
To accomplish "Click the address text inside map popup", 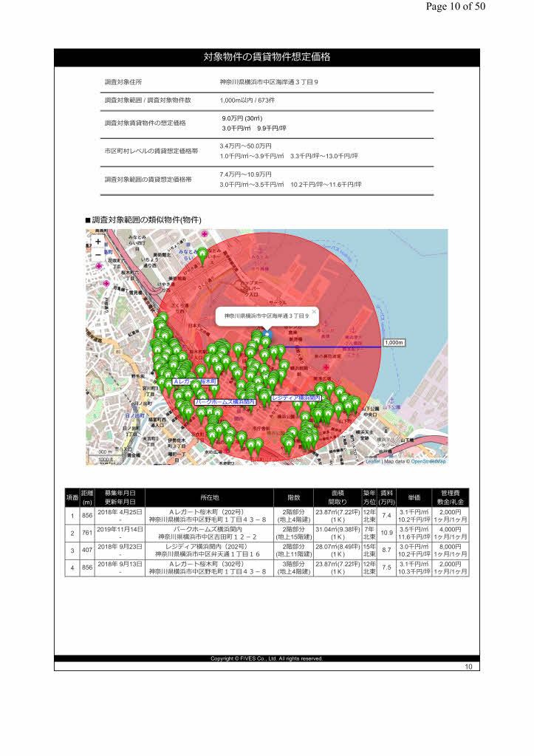I will click(x=266, y=316).
